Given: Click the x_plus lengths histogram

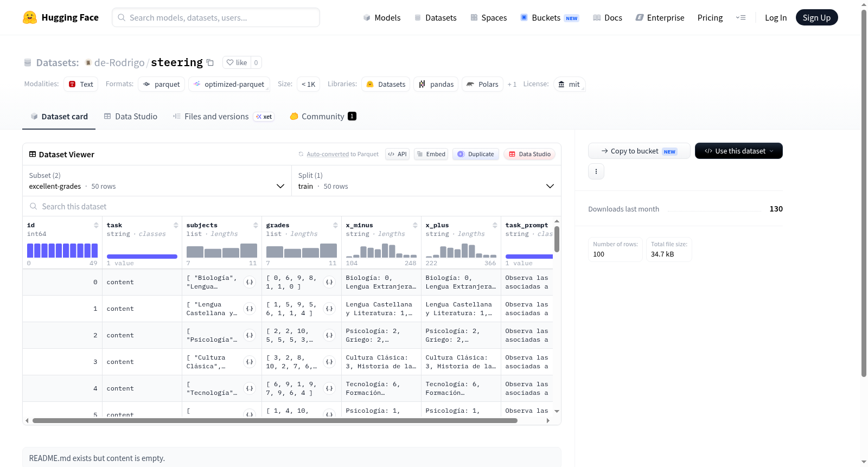Looking at the screenshot, I should click(x=461, y=250).
